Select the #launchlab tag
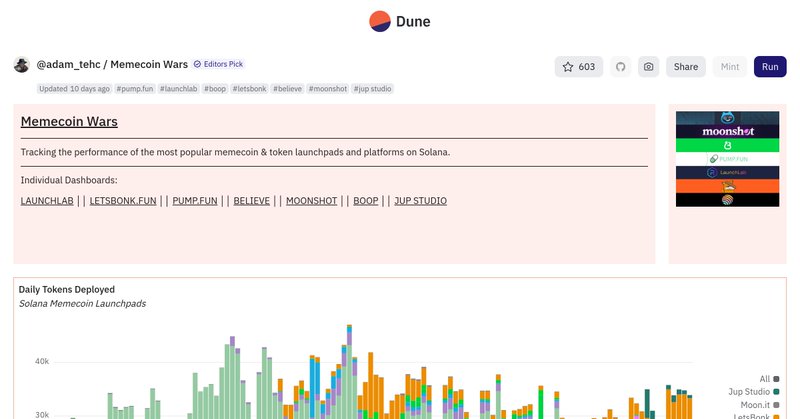The width and height of the screenshot is (800, 419). point(179,89)
